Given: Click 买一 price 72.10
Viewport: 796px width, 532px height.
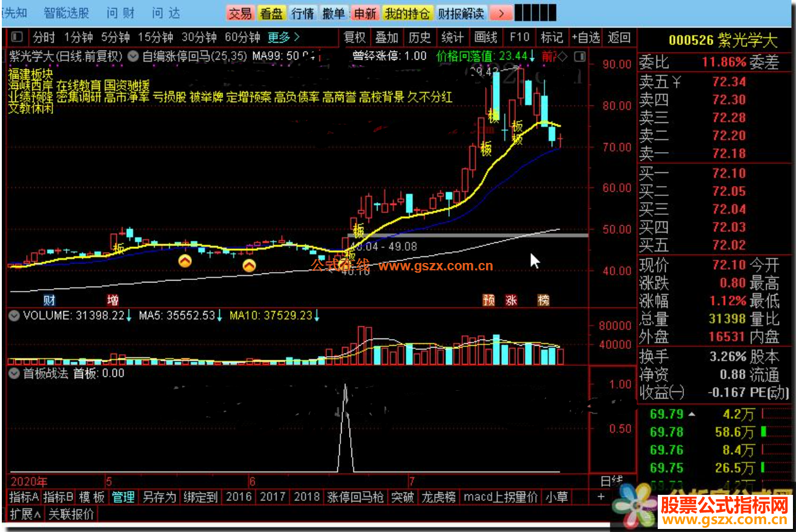Looking at the screenshot, I should [x=729, y=173].
